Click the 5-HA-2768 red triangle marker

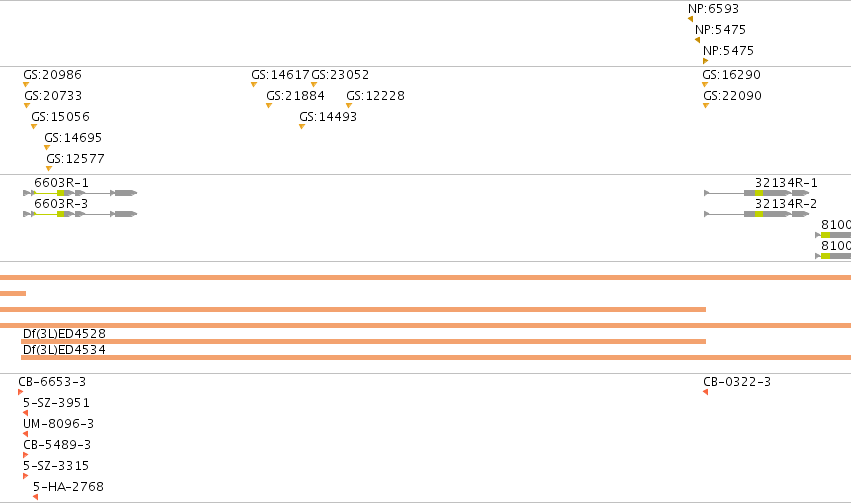[x=35, y=496]
